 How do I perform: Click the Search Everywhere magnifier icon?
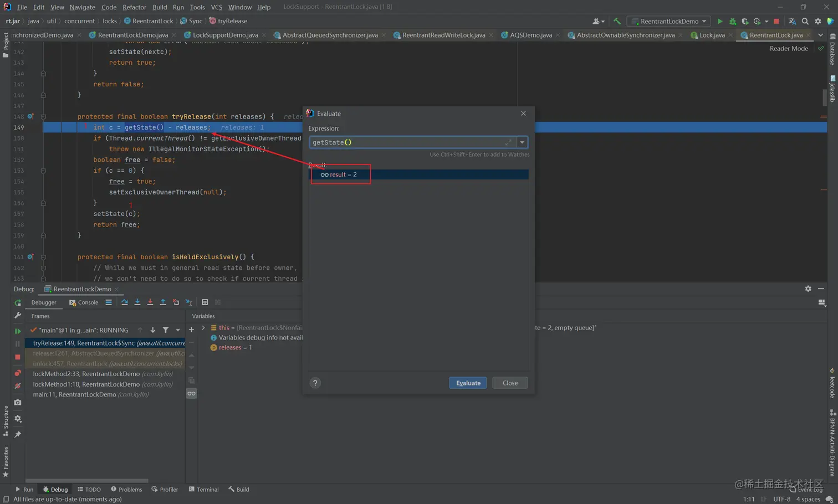coord(805,21)
